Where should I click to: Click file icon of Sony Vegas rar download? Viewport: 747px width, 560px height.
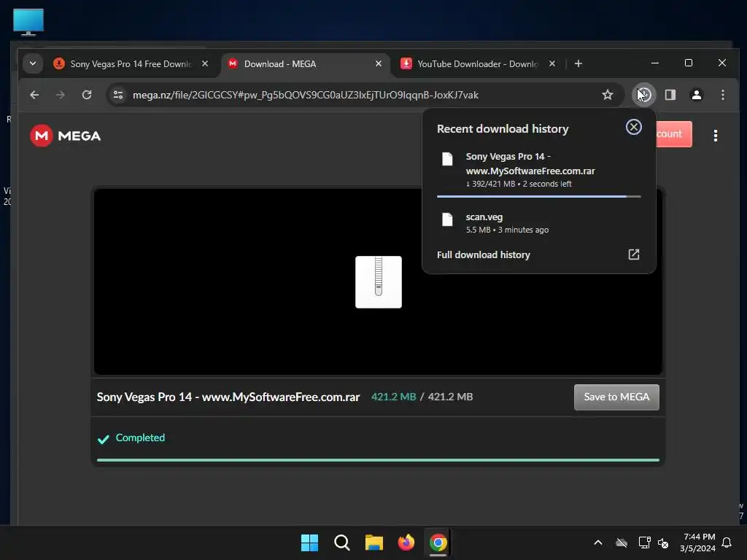click(x=447, y=159)
